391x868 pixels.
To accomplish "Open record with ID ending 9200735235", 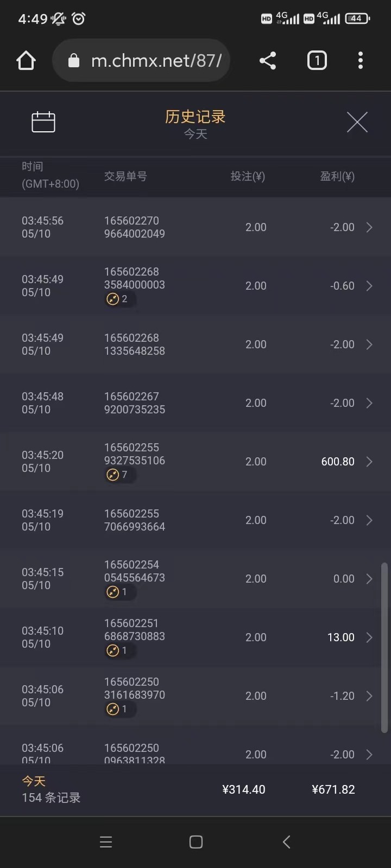I will 135,403.
